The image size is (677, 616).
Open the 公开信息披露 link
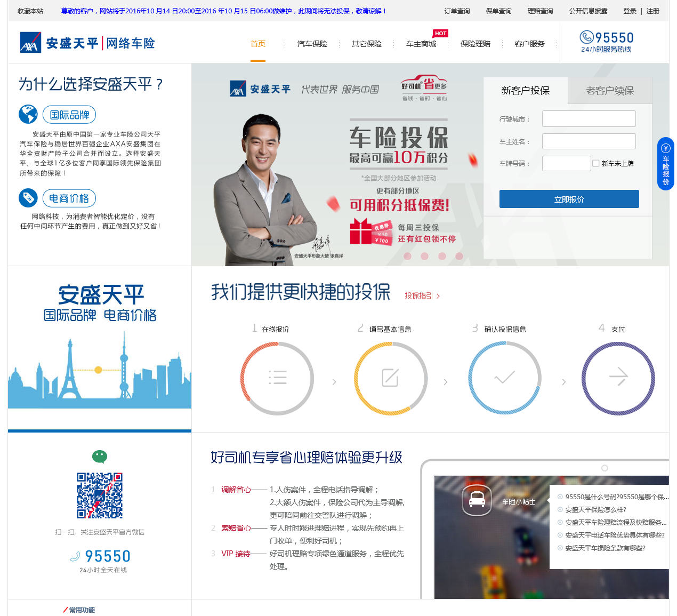tap(589, 11)
